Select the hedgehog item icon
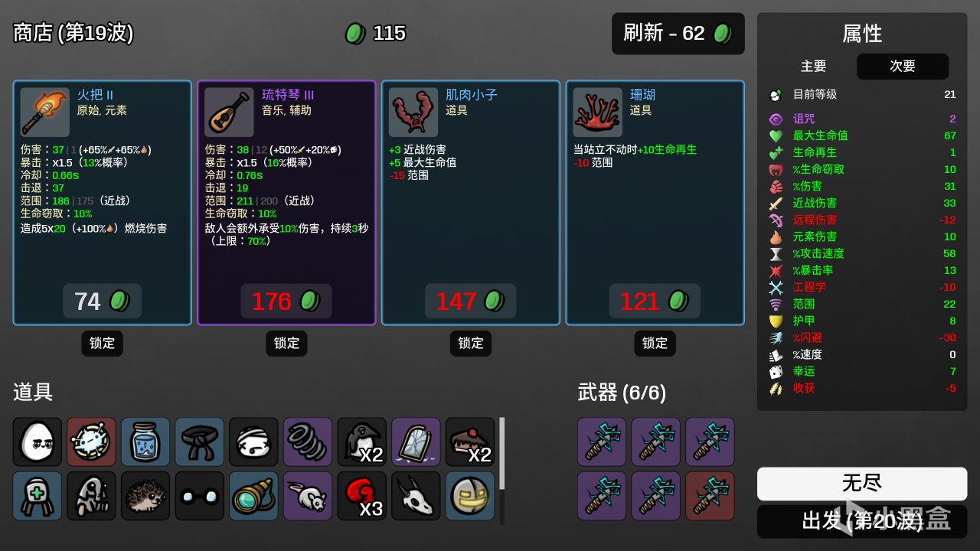 click(x=145, y=496)
